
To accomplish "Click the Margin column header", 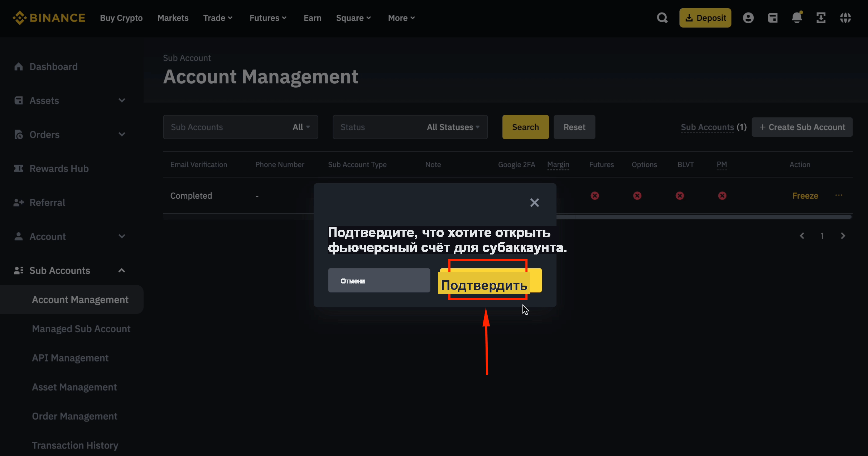I will (x=558, y=165).
